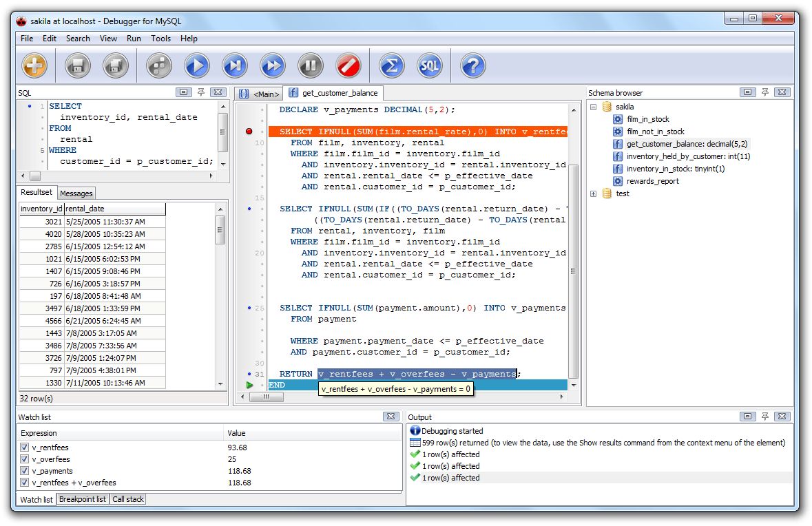Open the Run menu
The height and width of the screenshot is (526, 812).
coord(134,39)
